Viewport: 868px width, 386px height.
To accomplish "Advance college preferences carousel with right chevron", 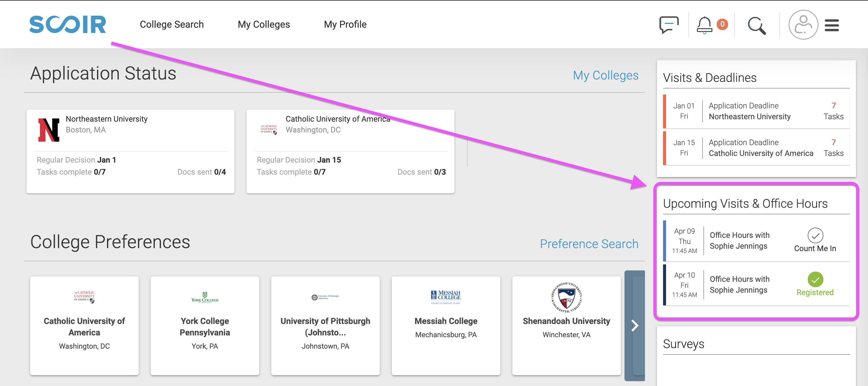I will click(634, 325).
